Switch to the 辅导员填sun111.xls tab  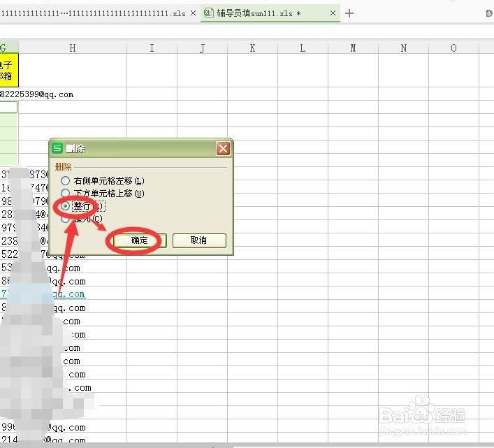259,13
